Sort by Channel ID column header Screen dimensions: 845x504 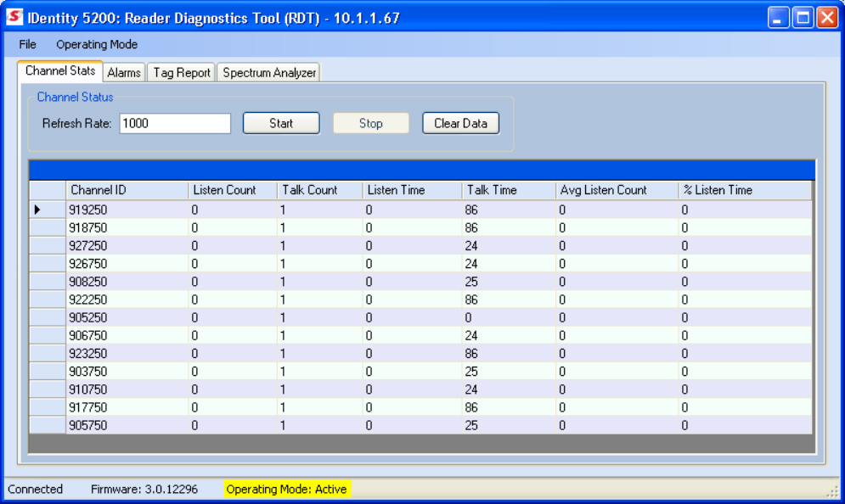coord(127,190)
